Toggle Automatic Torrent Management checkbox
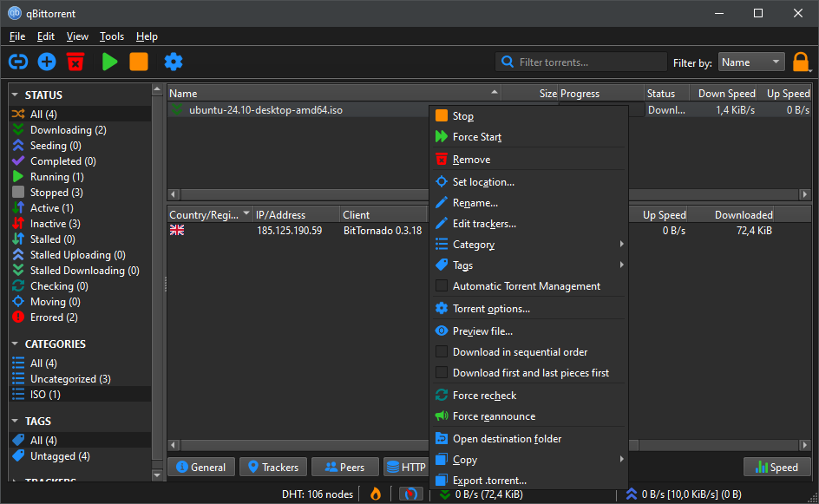Viewport: 819px width, 504px height. point(442,286)
